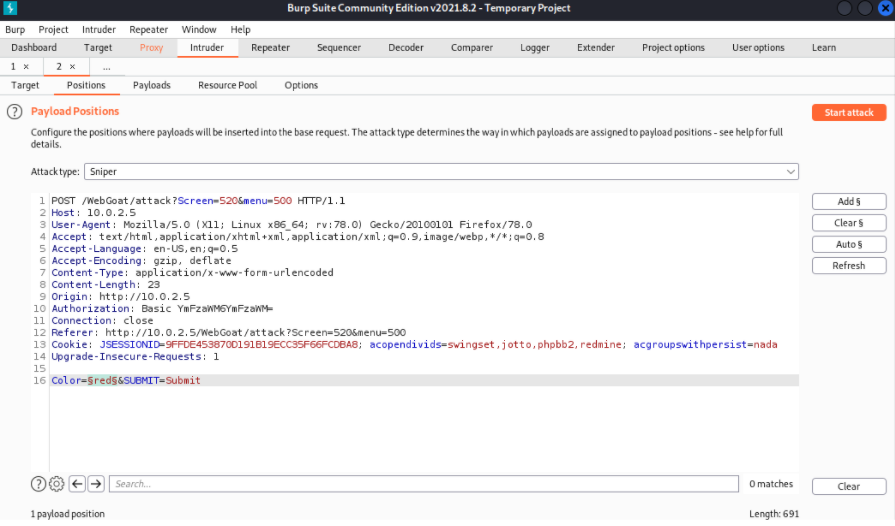The width and height of the screenshot is (895, 526).
Task: Switch to the Options sub-tab
Action: tap(301, 86)
